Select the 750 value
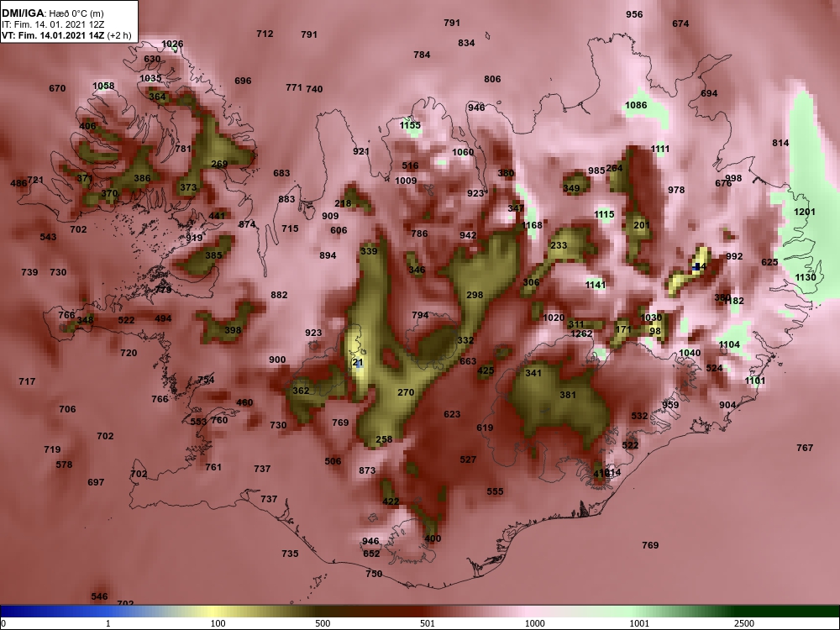 [x=374, y=574]
